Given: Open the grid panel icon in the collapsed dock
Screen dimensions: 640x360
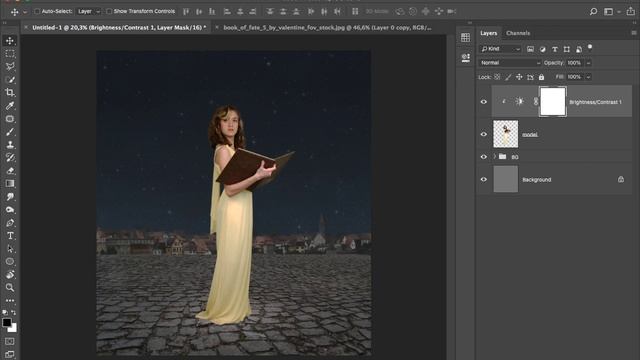Looking at the screenshot, I should (x=465, y=38).
